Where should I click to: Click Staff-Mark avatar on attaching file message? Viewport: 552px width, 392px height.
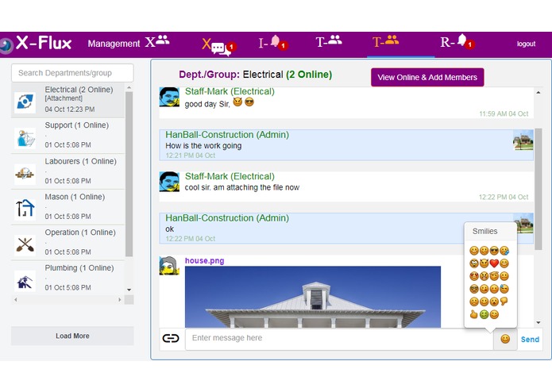click(x=169, y=182)
